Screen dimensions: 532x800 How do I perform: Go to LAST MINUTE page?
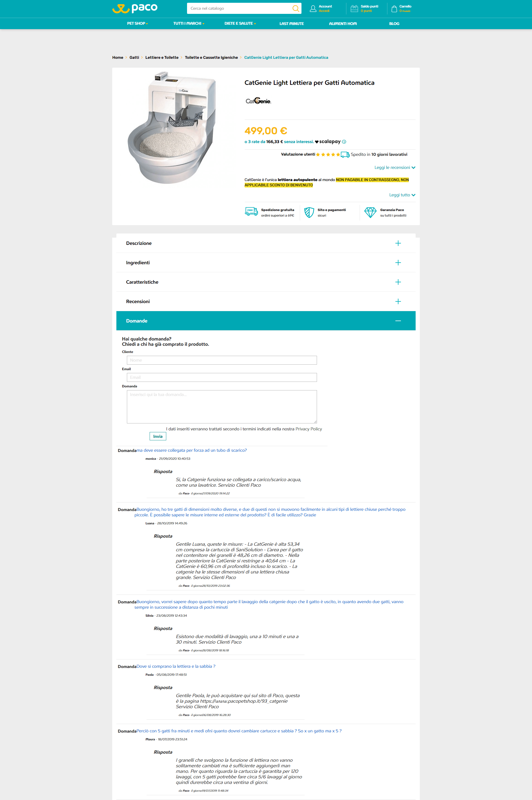coord(291,23)
